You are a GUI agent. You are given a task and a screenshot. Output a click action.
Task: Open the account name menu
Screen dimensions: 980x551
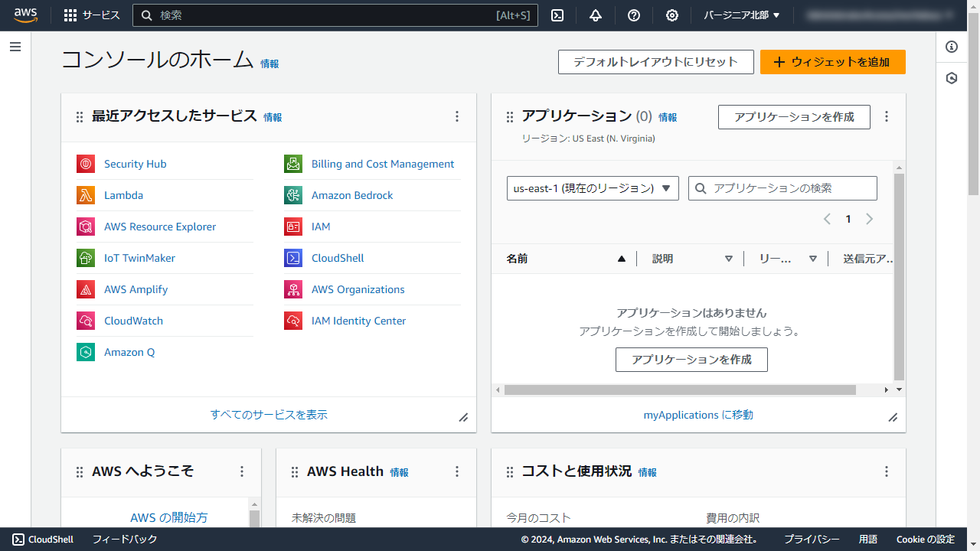coord(880,15)
